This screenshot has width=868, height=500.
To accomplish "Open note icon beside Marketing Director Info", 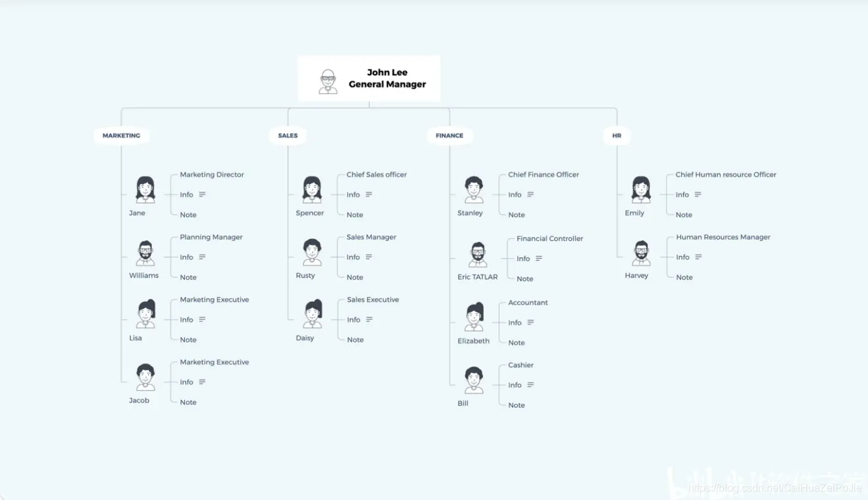I will pyautogui.click(x=202, y=195).
